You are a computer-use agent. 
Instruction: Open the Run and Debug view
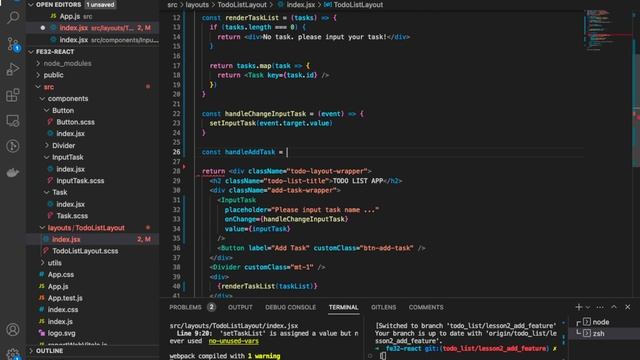click(x=13, y=69)
